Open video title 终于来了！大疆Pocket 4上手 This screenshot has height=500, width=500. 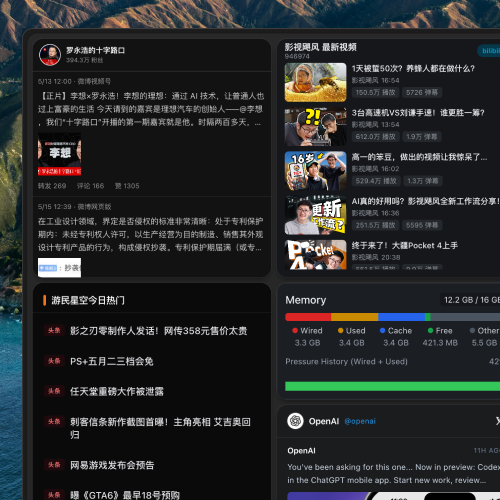click(x=405, y=246)
